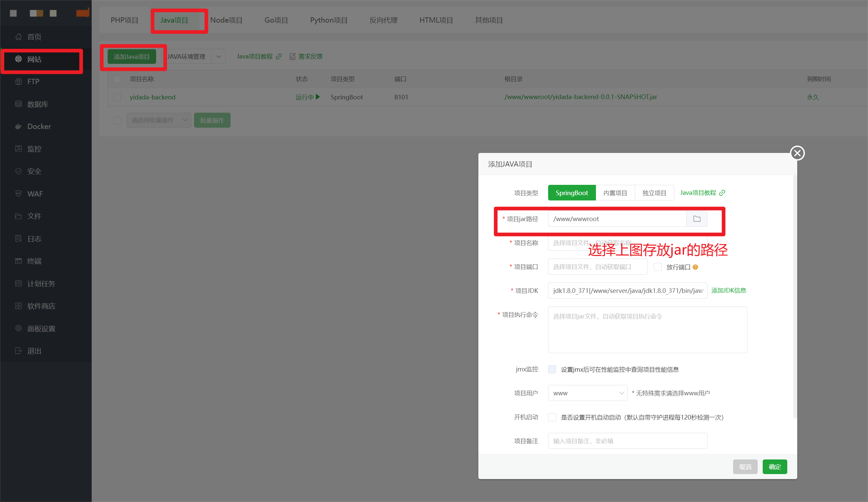Viewport: 868px width, 502px height.
Task: Enable the jmx监控 checkbox
Action: (x=552, y=369)
